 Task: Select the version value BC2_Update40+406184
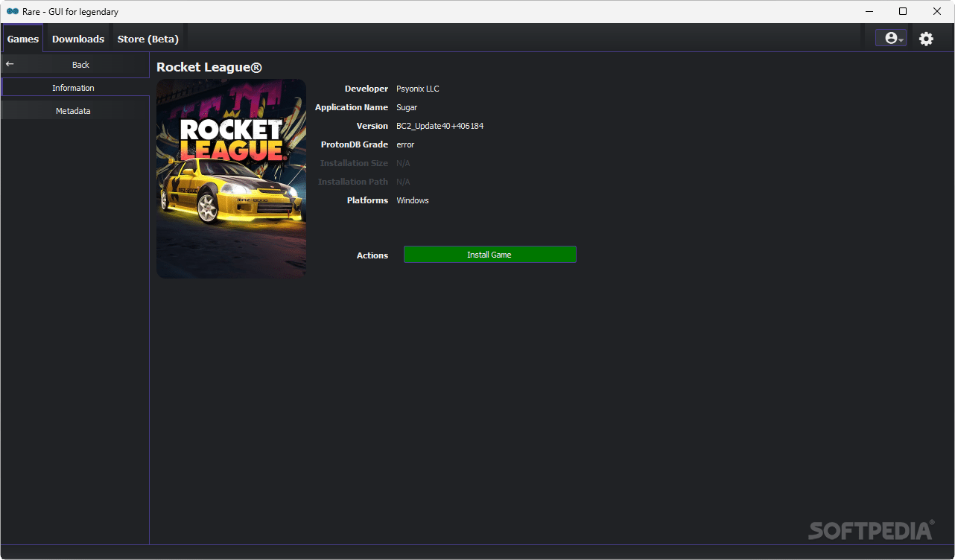pyautogui.click(x=440, y=126)
